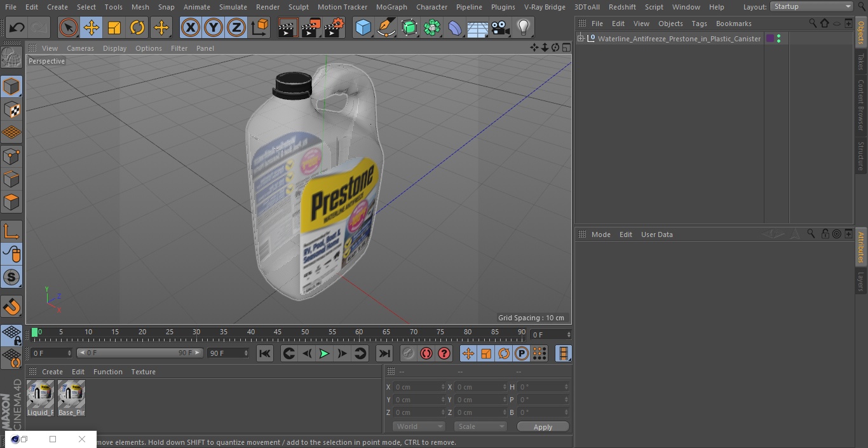Toggle snapping S icon
Screen dimensions: 868x448
pos(11,277)
